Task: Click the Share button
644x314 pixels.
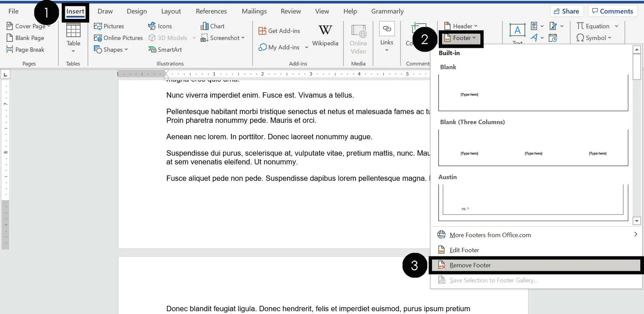Action: 567,11
